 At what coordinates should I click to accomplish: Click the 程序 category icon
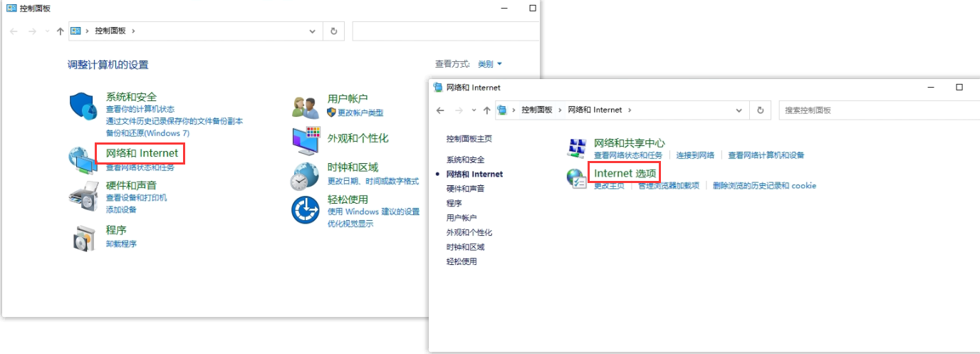pos(83,238)
